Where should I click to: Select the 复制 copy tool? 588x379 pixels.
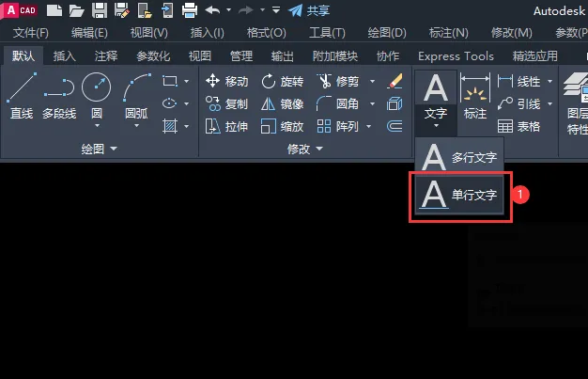pyautogui.click(x=227, y=103)
